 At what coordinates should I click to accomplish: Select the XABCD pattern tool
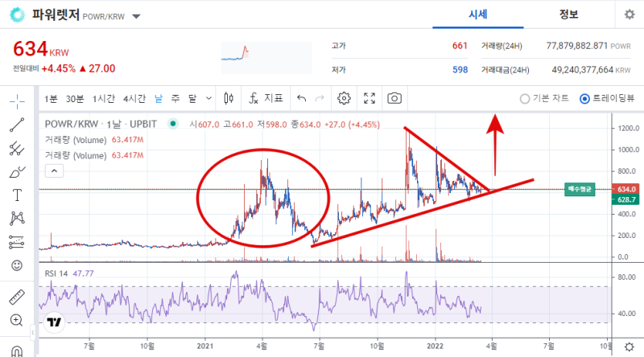(x=17, y=219)
